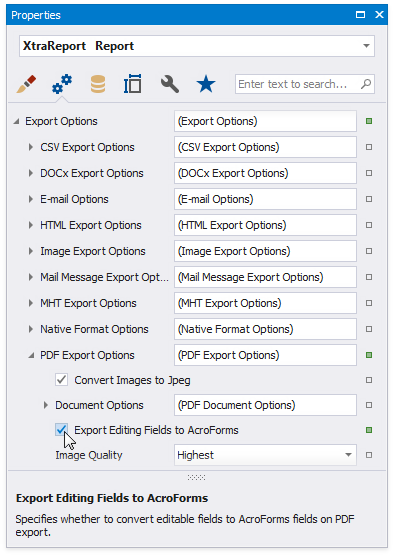Click the search magnifier icon
Image resolution: width=394 pixels, height=556 pixels.
click(x=366, y=84)
